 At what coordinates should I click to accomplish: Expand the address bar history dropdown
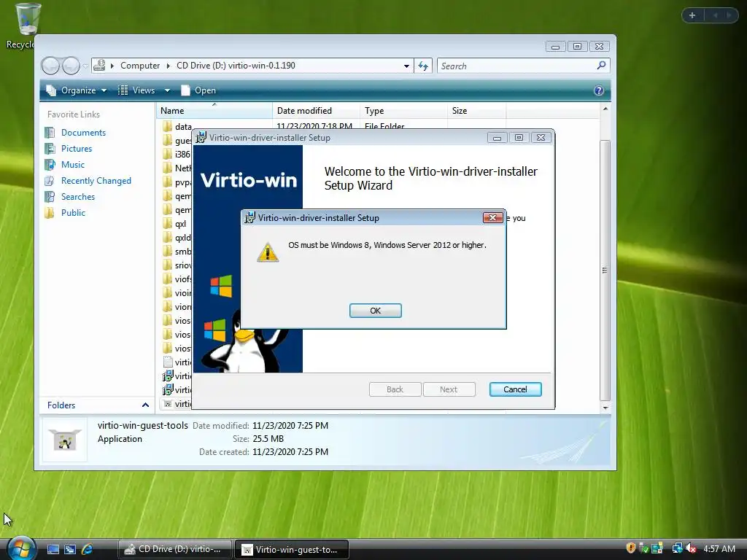click(x=406, y=66)
